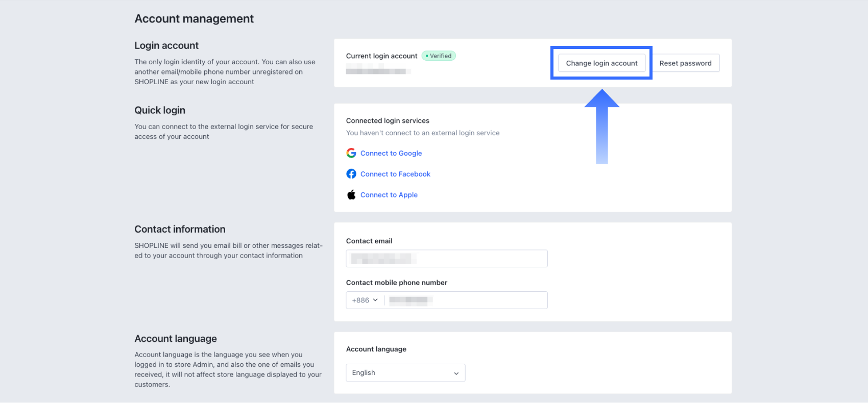Click the Facebook logo icon
This screenshot has width=868, height=403.
click(x=351, y=174)
